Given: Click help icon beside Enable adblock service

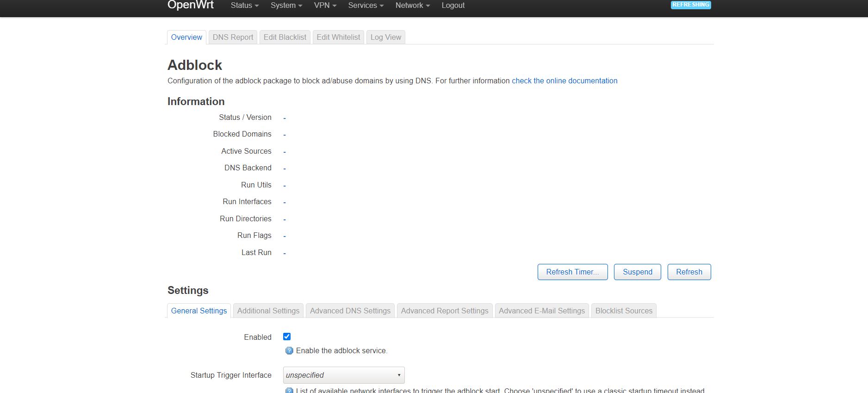Looking at the screenshot, I should [289, 351].
